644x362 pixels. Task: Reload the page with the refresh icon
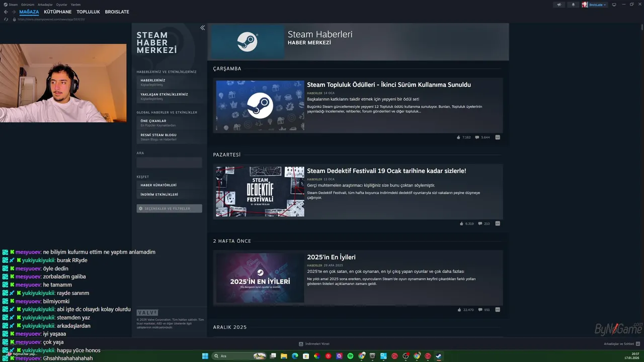pos(6,19)
